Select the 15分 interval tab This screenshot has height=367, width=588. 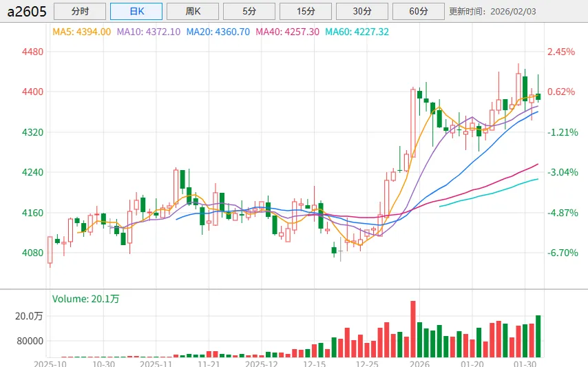point(306,11)
